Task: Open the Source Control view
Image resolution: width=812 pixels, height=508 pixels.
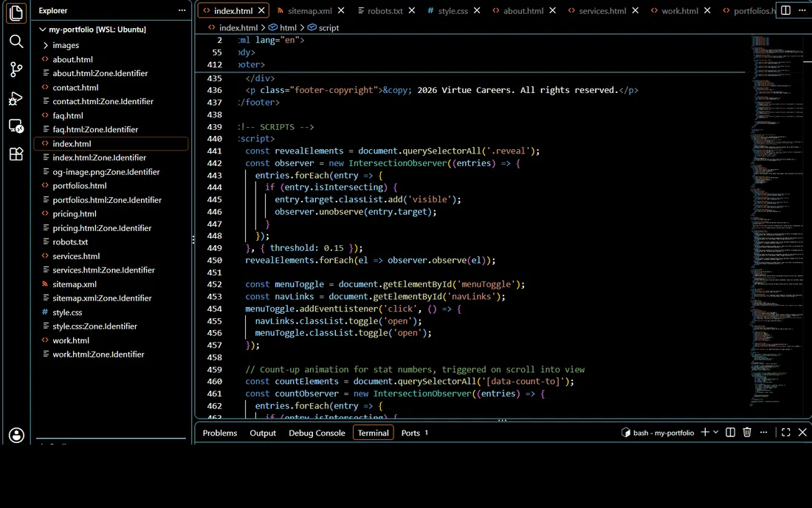Action: pos(16,69)
